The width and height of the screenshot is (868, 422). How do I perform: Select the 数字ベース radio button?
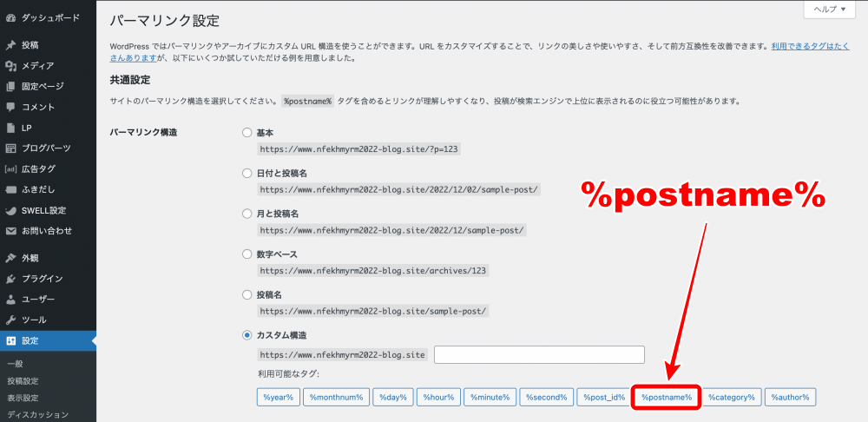pos(247,254)
